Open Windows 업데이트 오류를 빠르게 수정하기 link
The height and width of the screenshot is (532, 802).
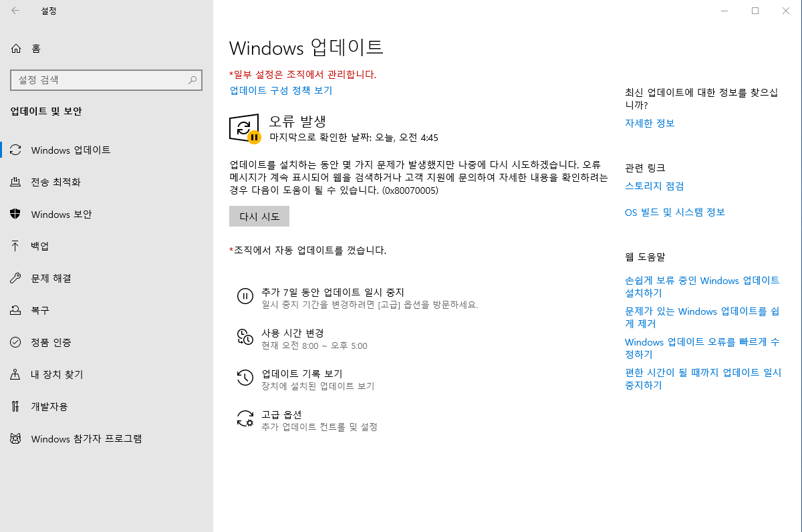(x=702, y=348)
